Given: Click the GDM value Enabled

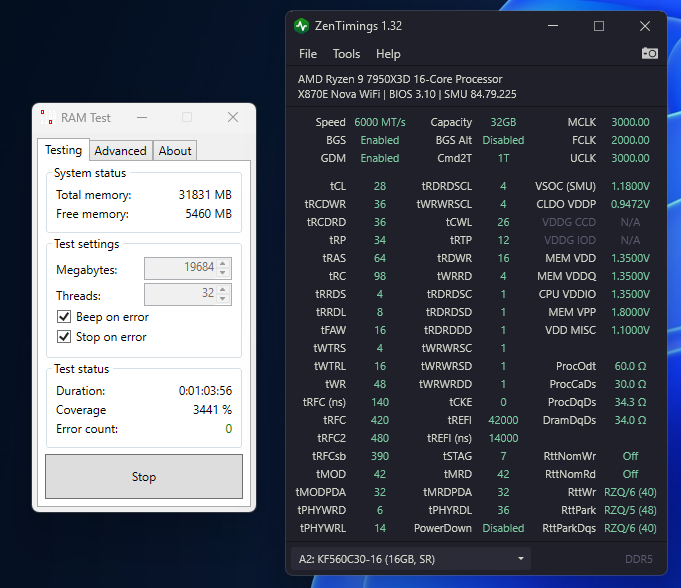Looking at the screenshot, I should [x=380, y=158].
